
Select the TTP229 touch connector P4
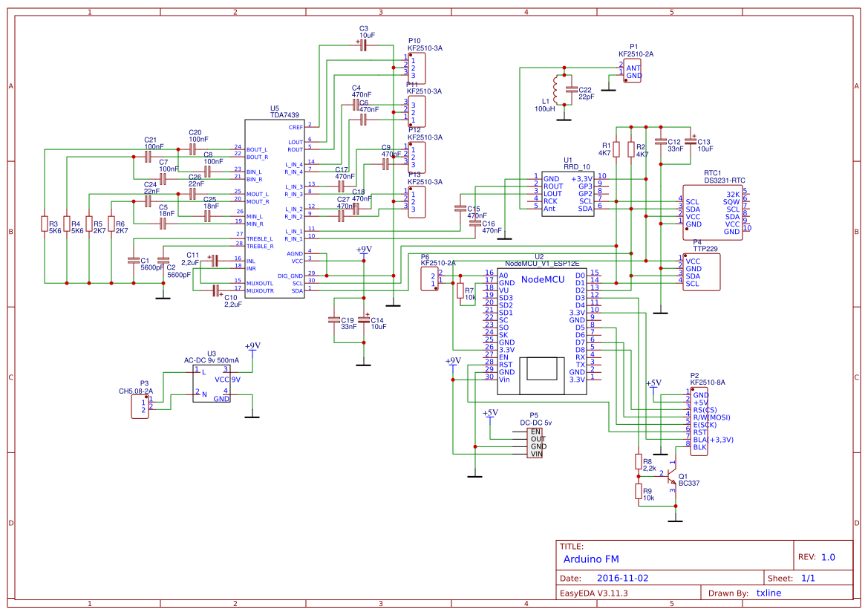pyautogui.click(x=702, y=273)
